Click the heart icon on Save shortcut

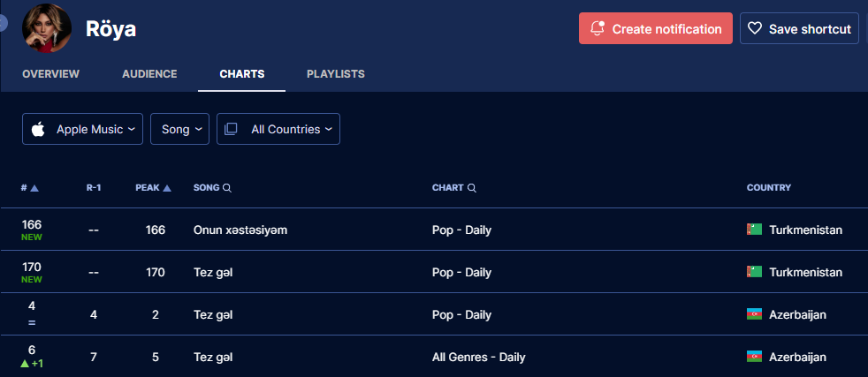pos(755,28)
